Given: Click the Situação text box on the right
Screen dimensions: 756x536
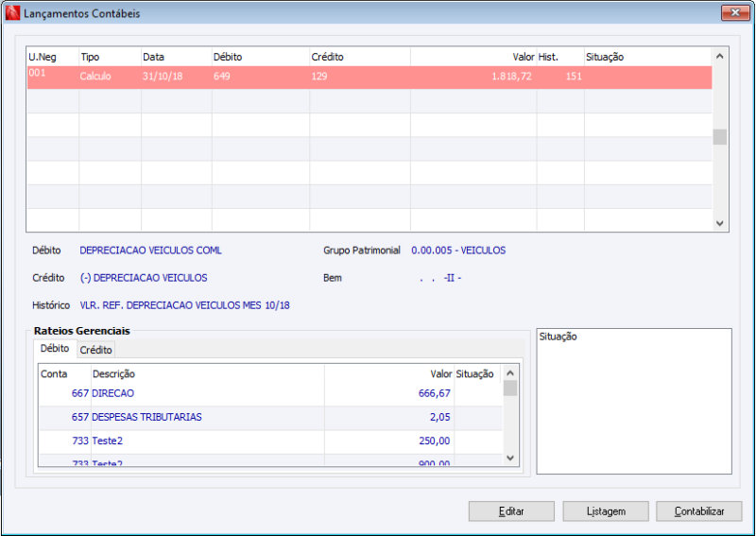Looking at the screenshot, I should tap(634, 402).
